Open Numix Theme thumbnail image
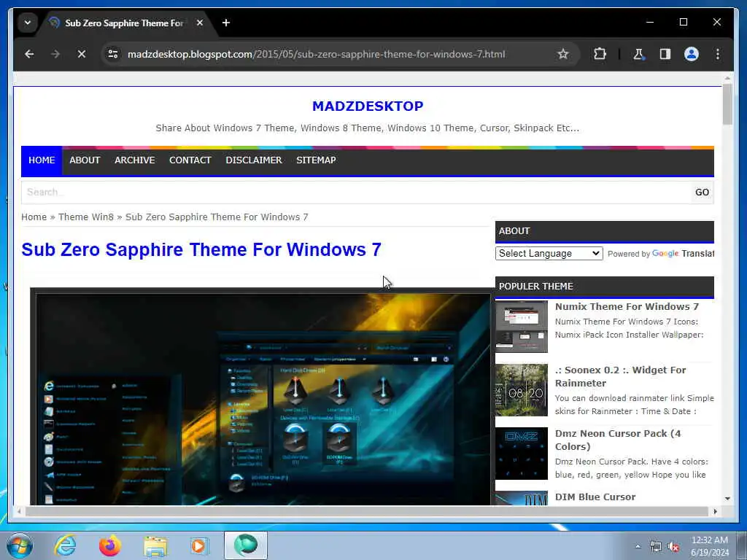The width and height of the screenshot is (747, 560). coord(521,327)
